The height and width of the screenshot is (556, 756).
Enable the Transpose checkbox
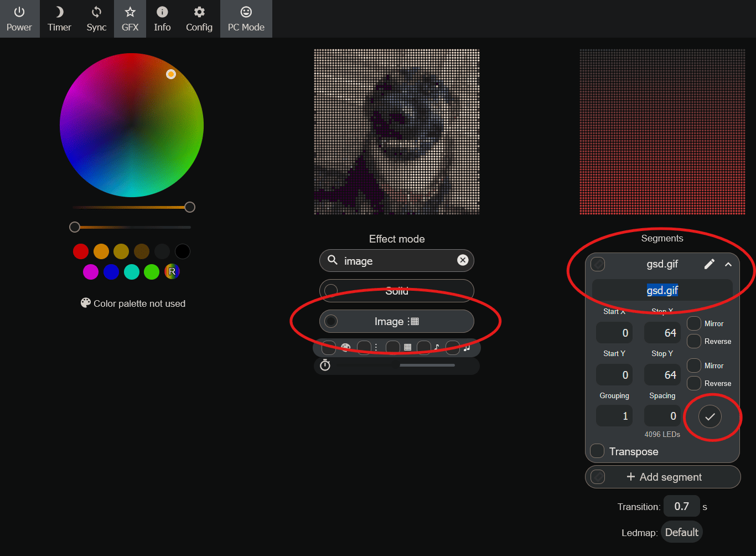597,451
